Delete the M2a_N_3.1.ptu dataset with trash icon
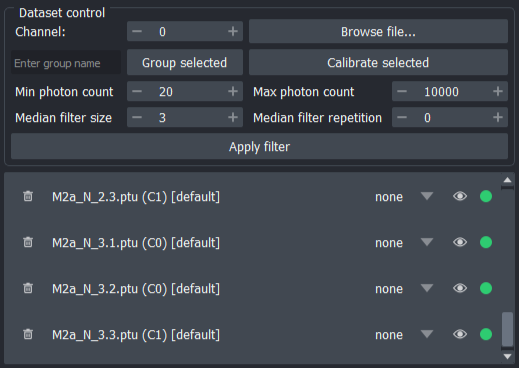 (x=28, y=242)
